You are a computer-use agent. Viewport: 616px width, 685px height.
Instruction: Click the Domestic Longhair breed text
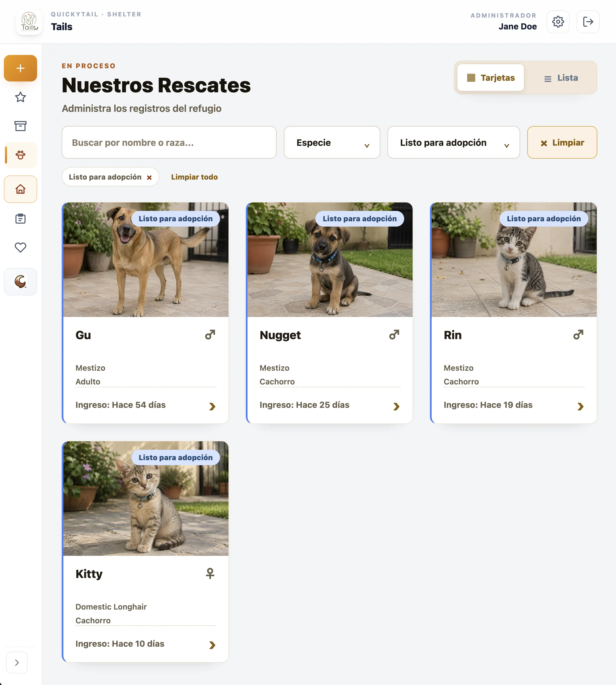(x=111, y=606)
